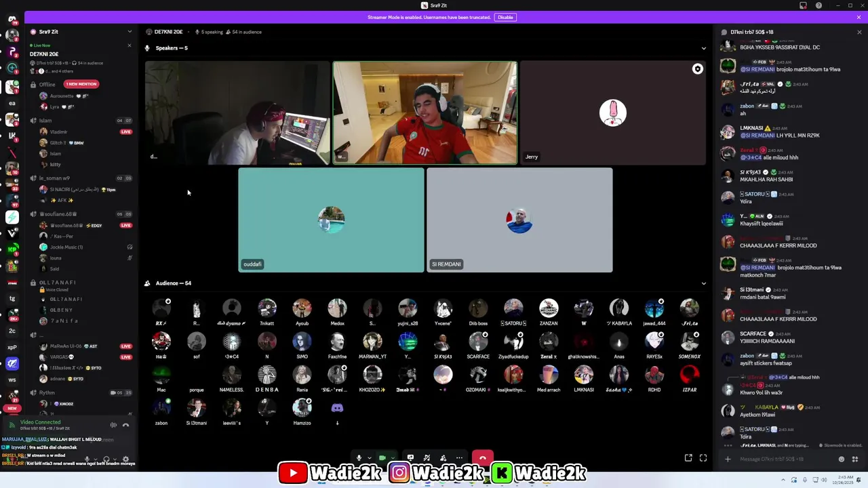Close the stage chat panel
The height and width of the screenshot is (488, 868).
coord(859,32)
